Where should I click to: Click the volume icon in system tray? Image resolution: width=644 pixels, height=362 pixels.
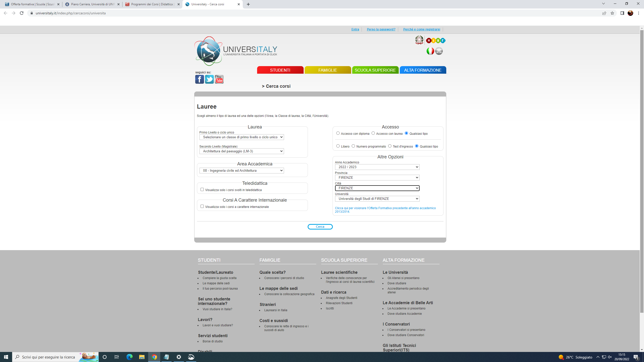coord(610,357)
